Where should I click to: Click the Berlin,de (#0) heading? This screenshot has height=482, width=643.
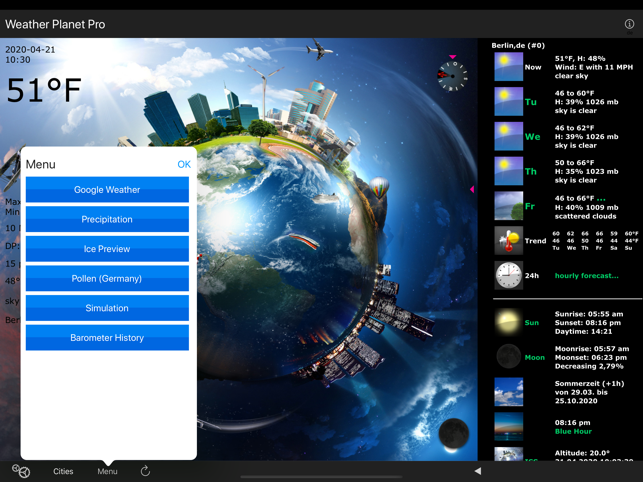tap(518, 46)
